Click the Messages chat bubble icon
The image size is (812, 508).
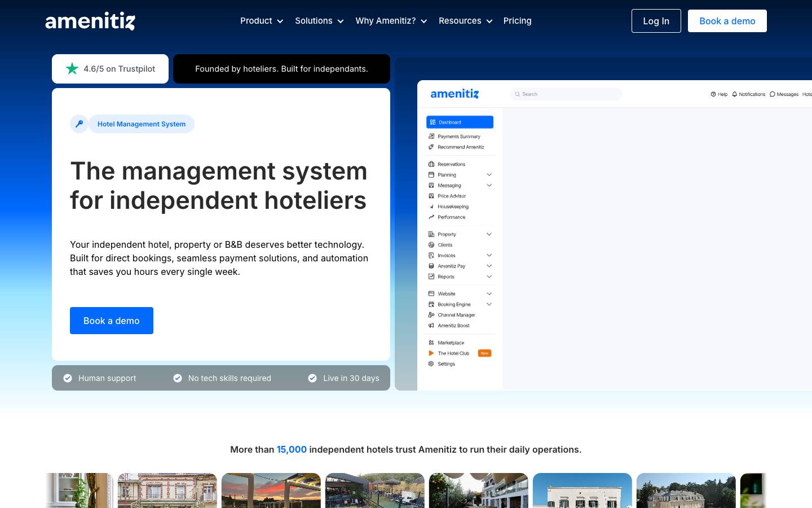coord(773,94)
